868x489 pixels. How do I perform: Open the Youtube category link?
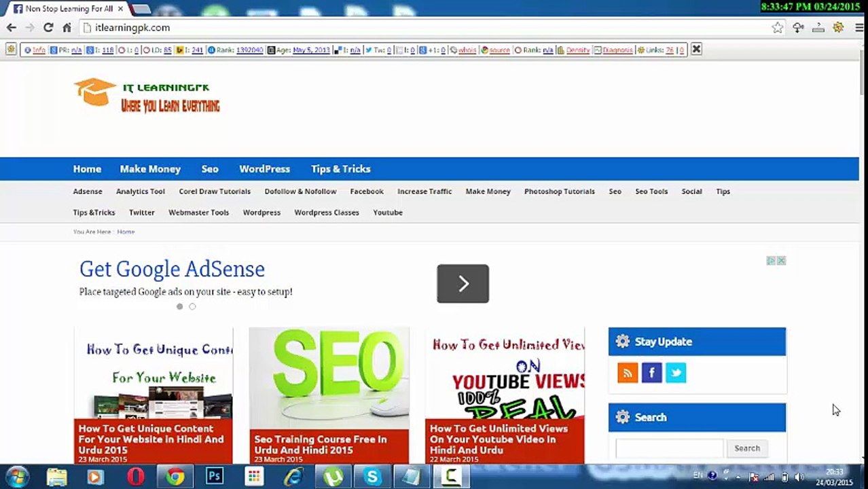tap(388, 213)
